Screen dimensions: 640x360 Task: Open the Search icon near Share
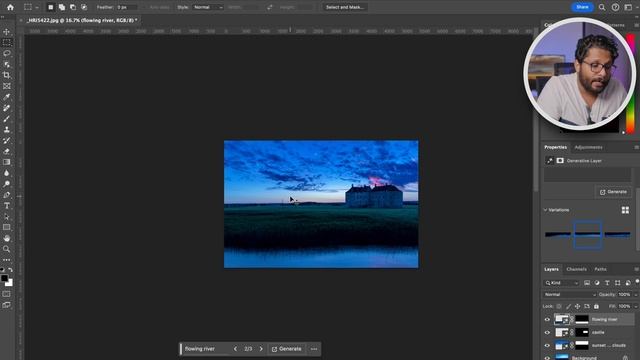tap(602, 7)
